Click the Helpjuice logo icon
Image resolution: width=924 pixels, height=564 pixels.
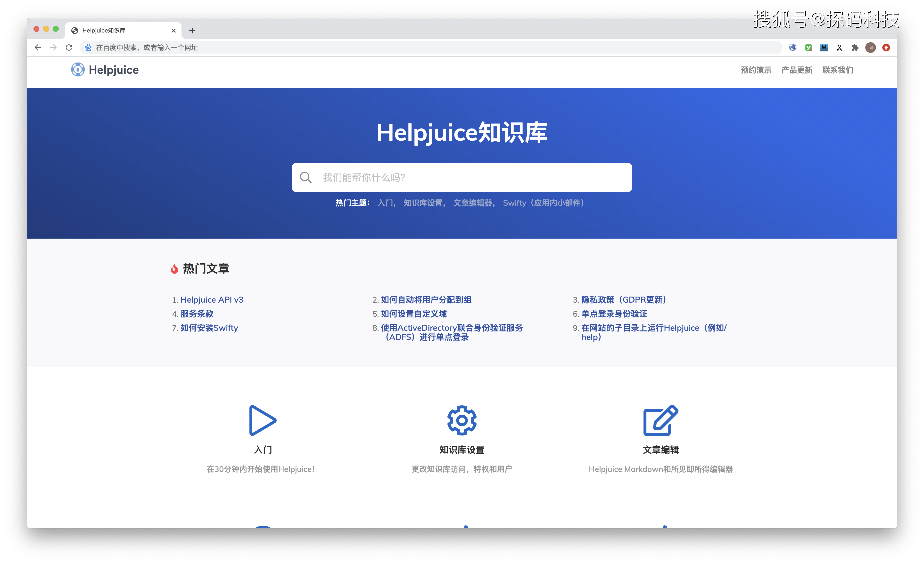(78, 70)
